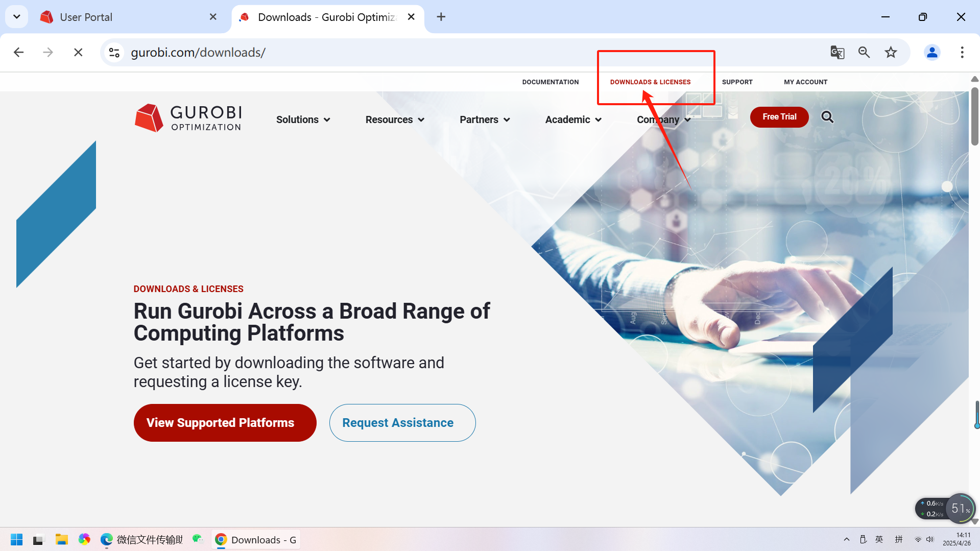Open Chrome three-dot menu
Screen dimensions: 980x551
962,52
